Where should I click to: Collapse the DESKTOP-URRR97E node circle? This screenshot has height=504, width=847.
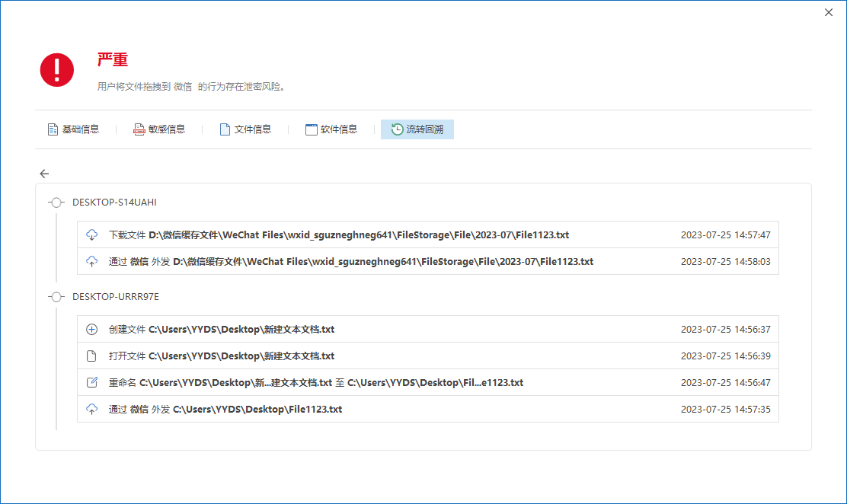(56, 297)
